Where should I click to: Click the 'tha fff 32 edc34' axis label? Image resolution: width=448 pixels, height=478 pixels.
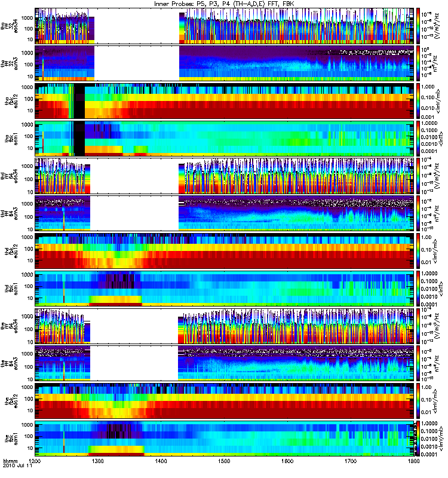tap(9, 26)
